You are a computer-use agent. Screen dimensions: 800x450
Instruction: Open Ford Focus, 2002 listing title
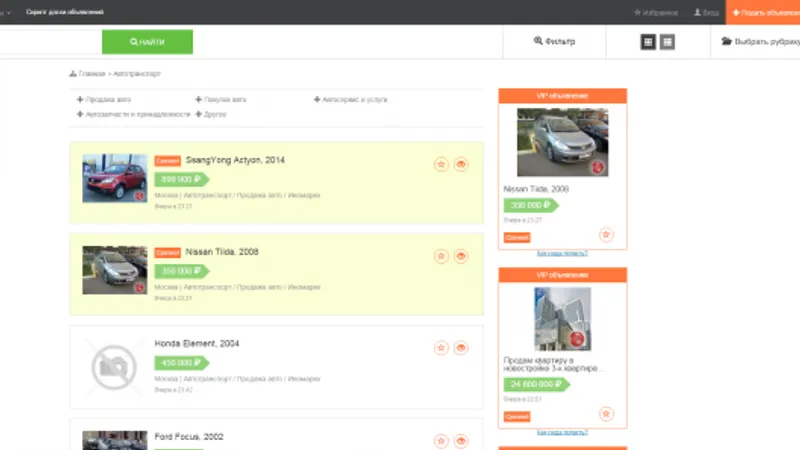(x=189, y=437)
